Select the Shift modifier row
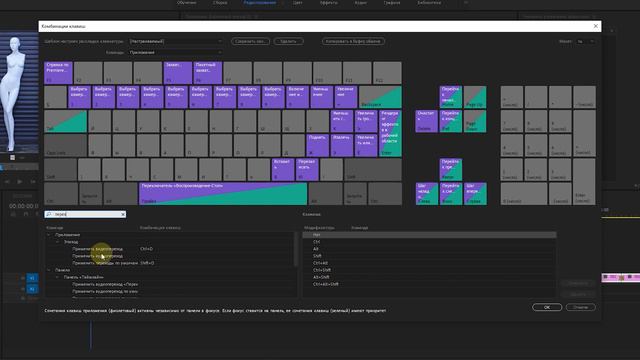The width and height of the screenshot is (640, 360). click(x=429, y=256)
